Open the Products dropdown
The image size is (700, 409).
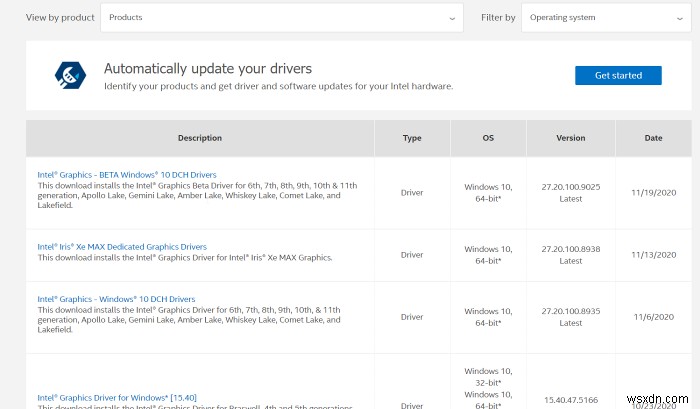(281, 17)
